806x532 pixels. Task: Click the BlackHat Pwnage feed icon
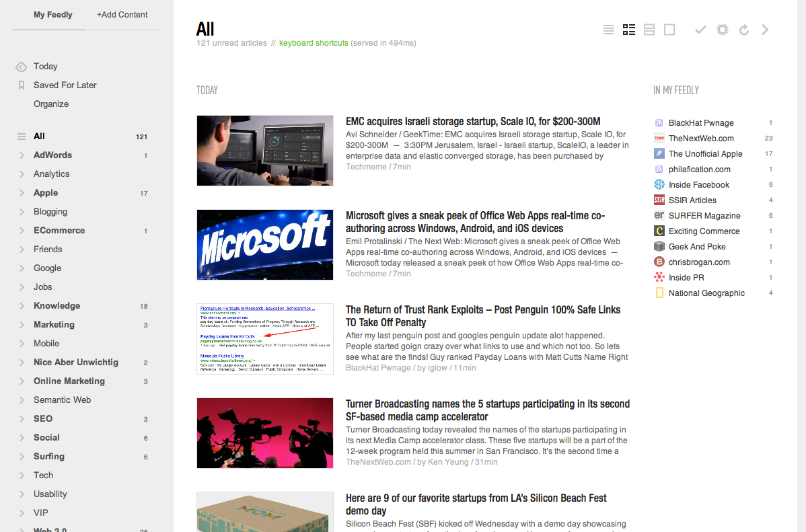coord(659,123)
